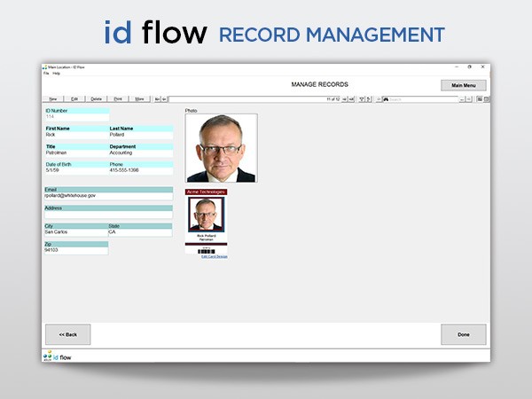Click the Print button in the toolbar

click(118, 99)
